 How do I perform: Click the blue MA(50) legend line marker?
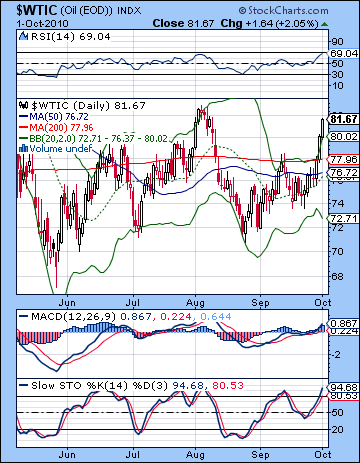23,117
